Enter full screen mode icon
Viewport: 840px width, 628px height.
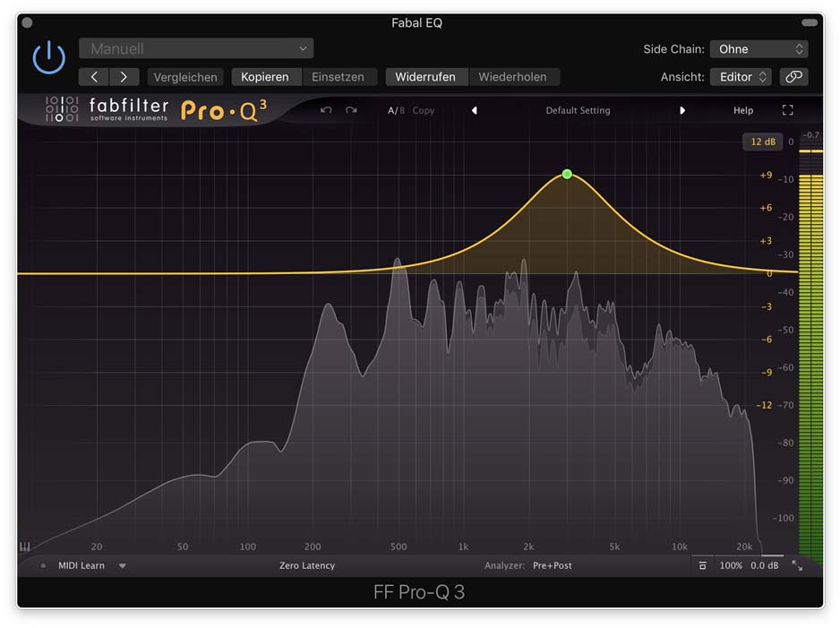[x=787, y=110]
